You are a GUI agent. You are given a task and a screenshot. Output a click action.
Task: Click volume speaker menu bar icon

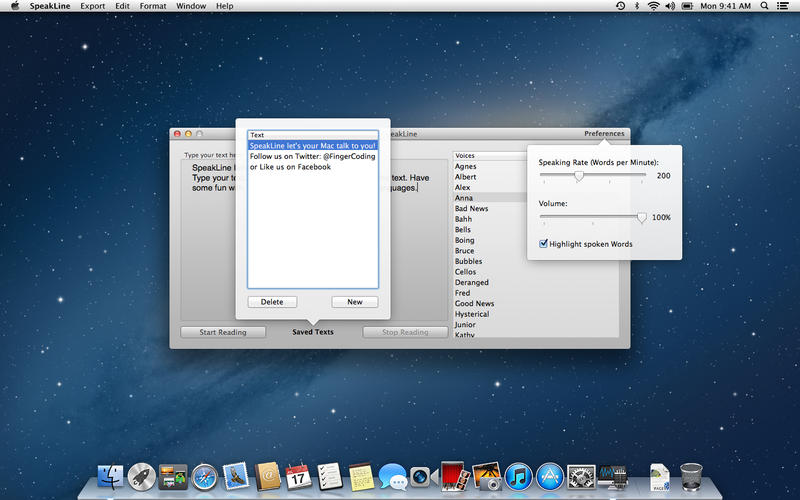[x=670, y=6]
